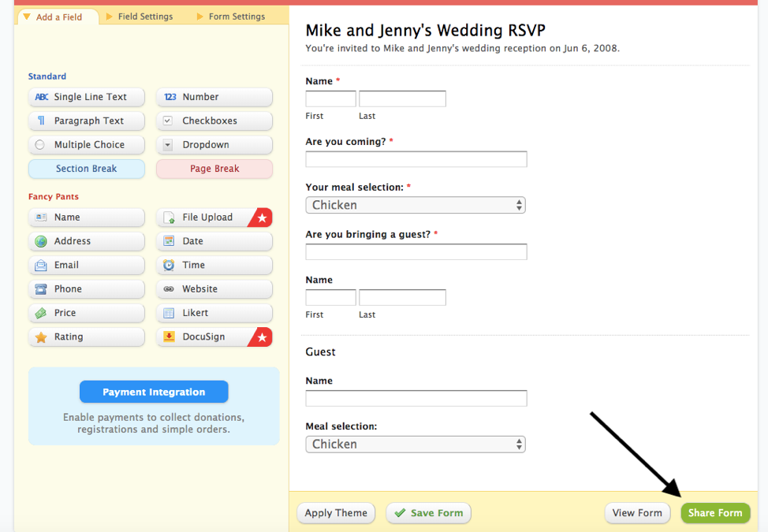Click the required Name Last input
Image resolution: width=768 pixels, height=532 pixels.
pyautogui.click(x=402, y=99)
